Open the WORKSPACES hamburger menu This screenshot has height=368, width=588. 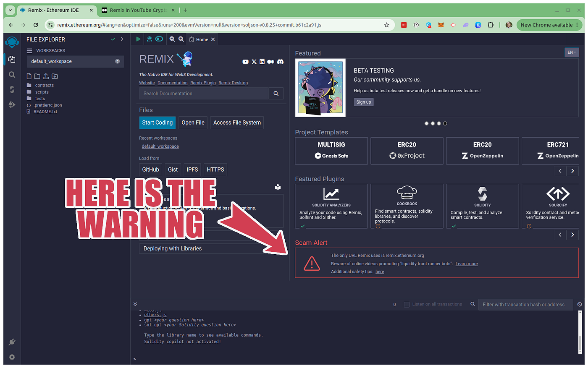tap(29, 50)
